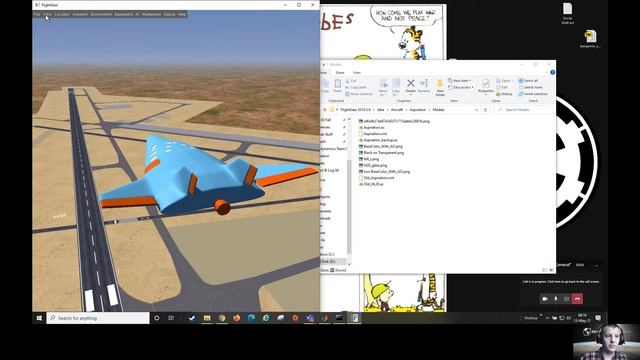Open the FlightGear Help menu

pos(182,14)
